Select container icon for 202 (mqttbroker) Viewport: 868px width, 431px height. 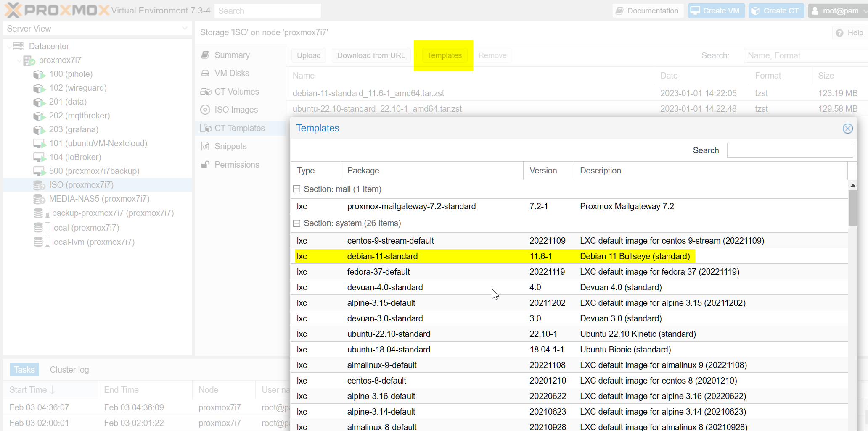click(x=40, y=116)
